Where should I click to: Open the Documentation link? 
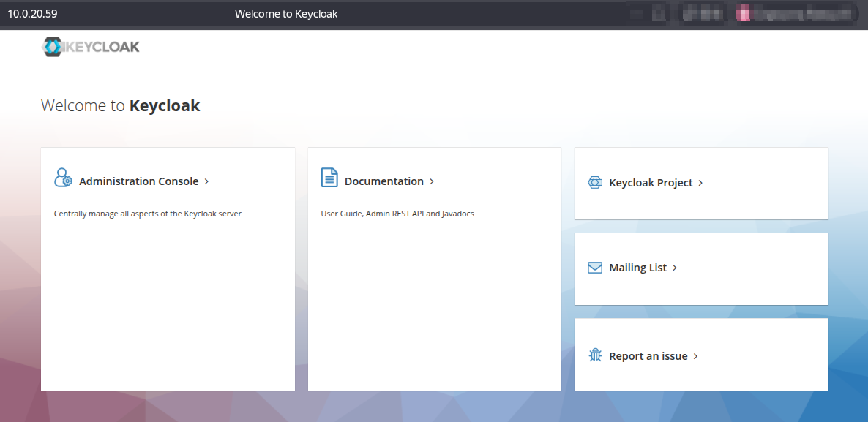[384, 181]
